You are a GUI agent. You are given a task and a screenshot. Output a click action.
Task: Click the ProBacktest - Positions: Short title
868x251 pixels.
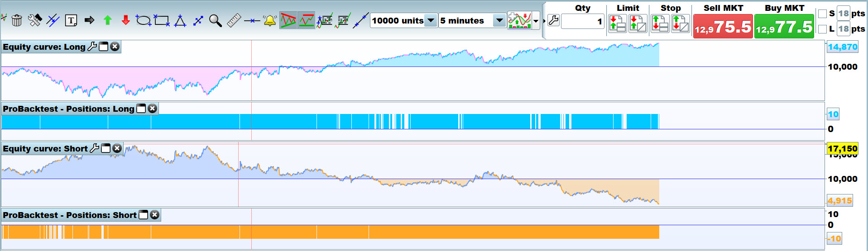click(x=70, y=215)
